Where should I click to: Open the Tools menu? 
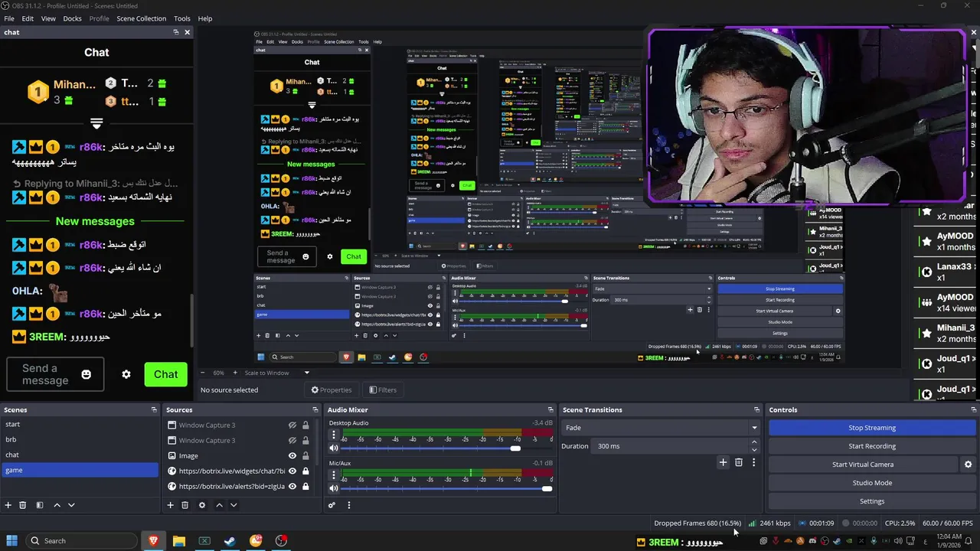182,18
